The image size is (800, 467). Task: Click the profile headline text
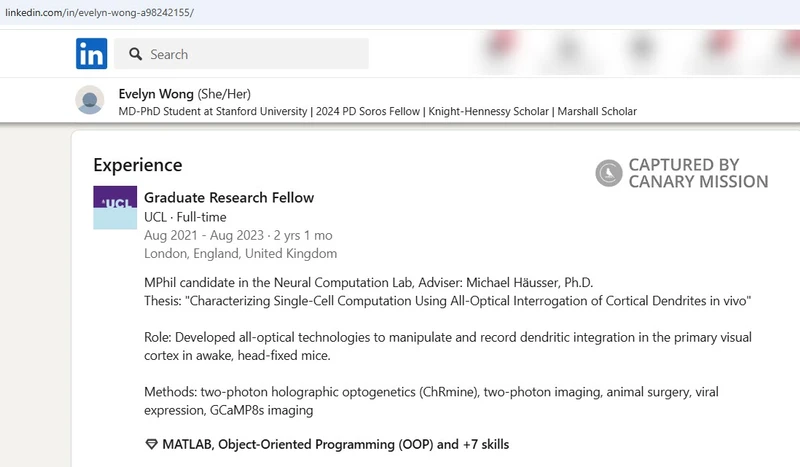pos(378,111)
